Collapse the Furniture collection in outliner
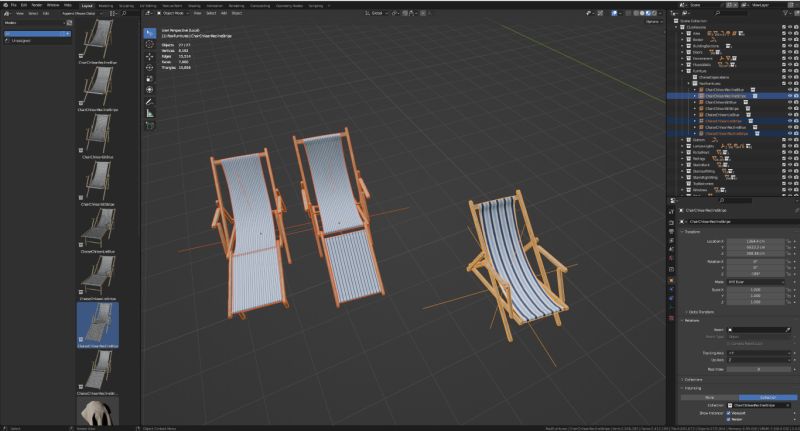This screenshot has width=800, height=431. [682, 71]
